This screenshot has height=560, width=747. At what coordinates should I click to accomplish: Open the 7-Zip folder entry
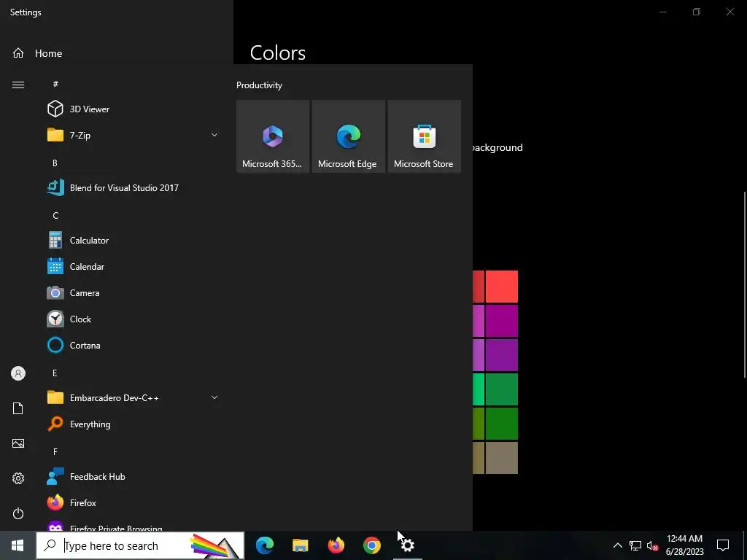coord(133,135)
